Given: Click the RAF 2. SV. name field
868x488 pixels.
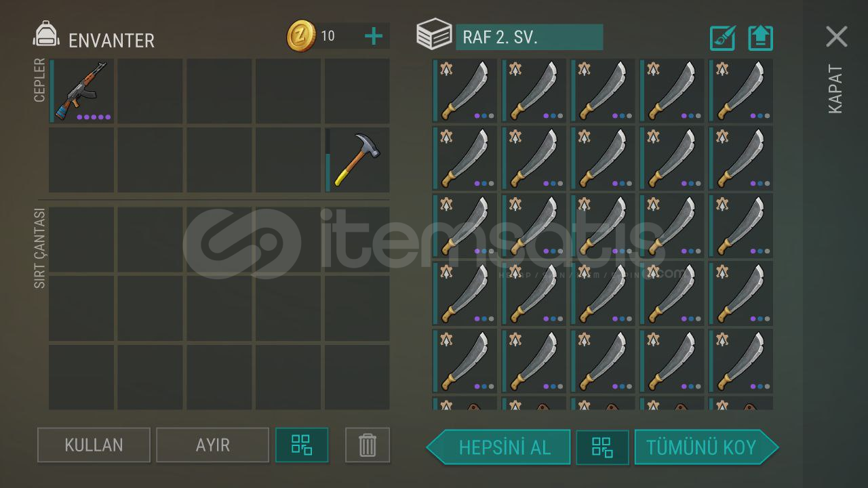Looking at the screenshot, I should point(529,37).
